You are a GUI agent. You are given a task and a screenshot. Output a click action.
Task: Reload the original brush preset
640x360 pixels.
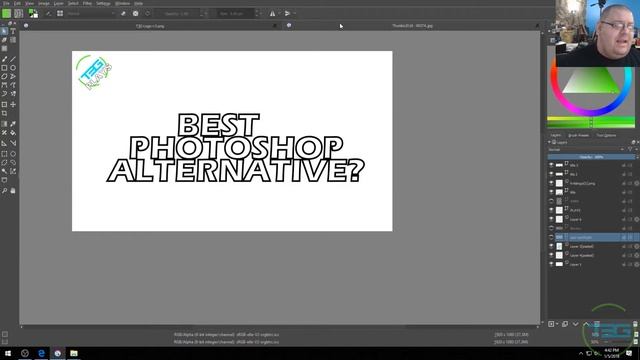click(147, 13)
